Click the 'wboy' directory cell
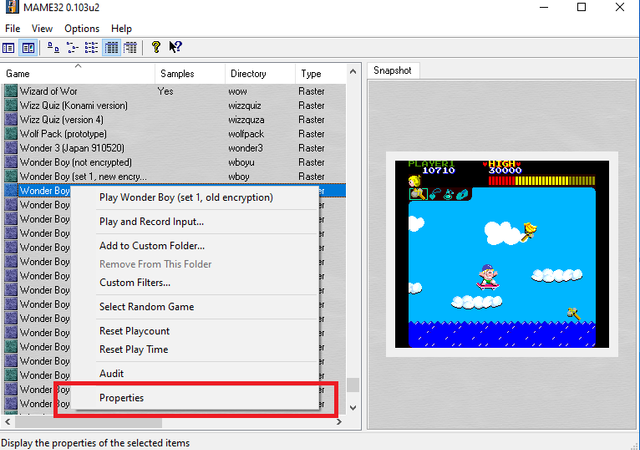This screenshot has height=450, width=640. click(x=238, y=177)
